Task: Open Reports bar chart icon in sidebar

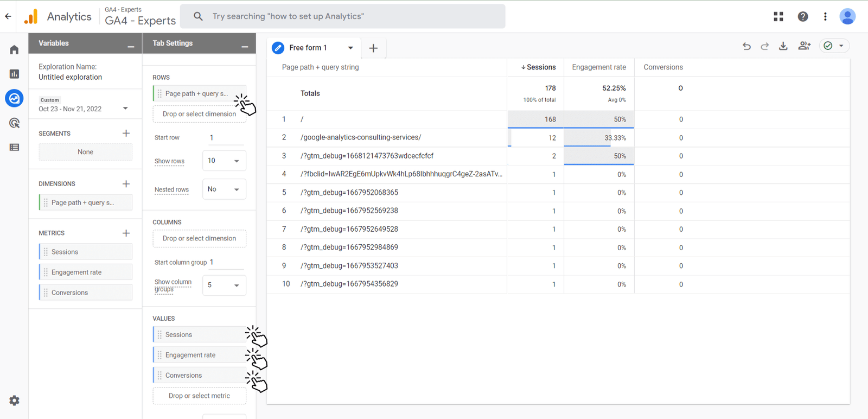Action: (x=15, y=74)
